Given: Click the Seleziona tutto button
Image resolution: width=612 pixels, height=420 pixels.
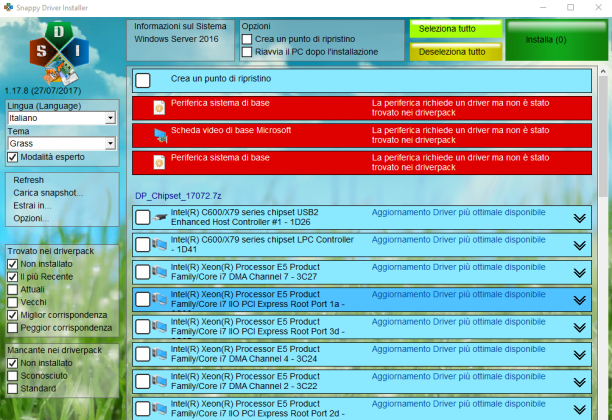Looking at the screenshot, I should [x=455, y=29].
